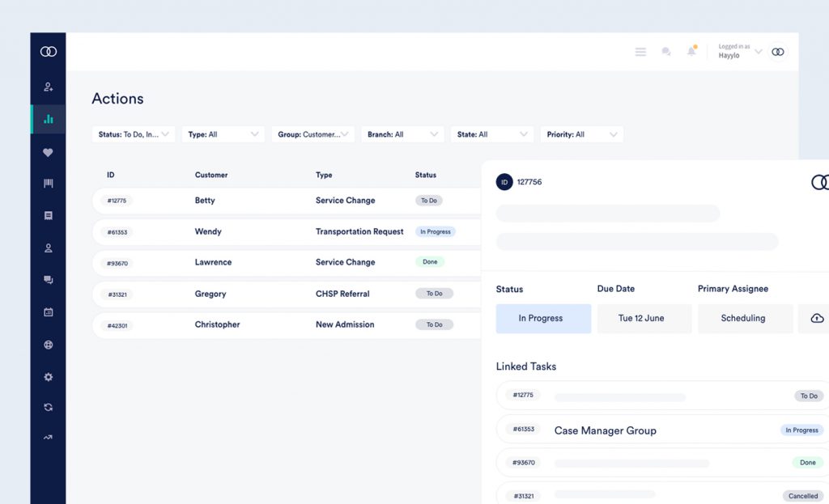Click the Cancelled badge in Linked Tasks
The image size is (829, 504).
coord(802,496)
